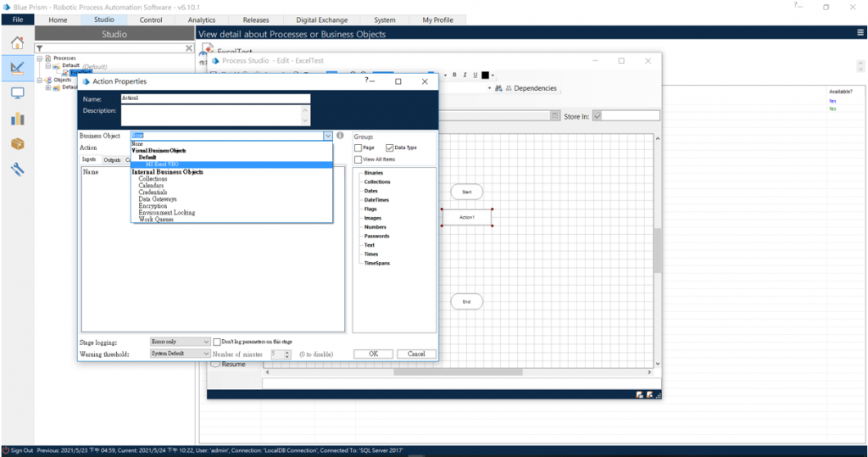Choose Collections internal business object
Screen dimensions: 868x457
(x=153, y=179)
